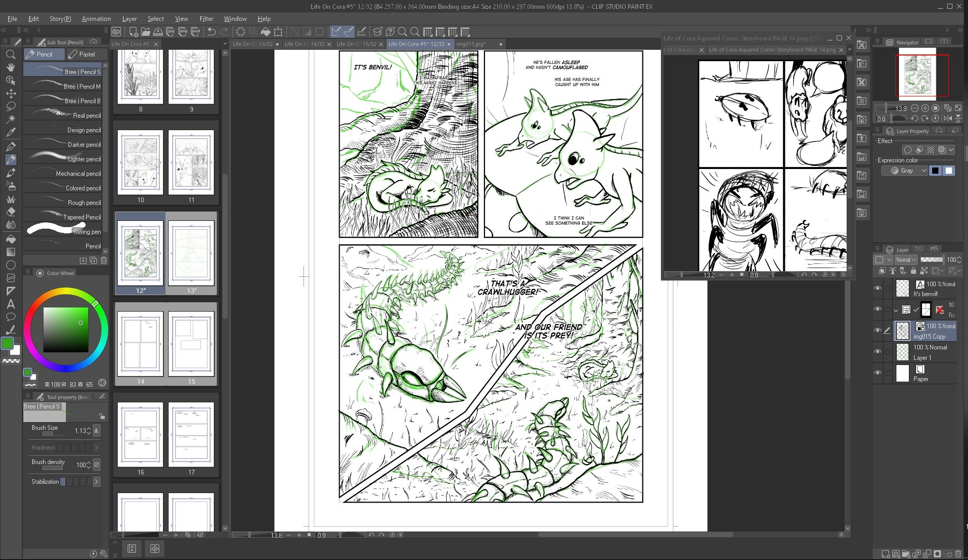Click the Open file folder icon
Viewport: 968px width, 560px height.
click(x=145, y=32)
